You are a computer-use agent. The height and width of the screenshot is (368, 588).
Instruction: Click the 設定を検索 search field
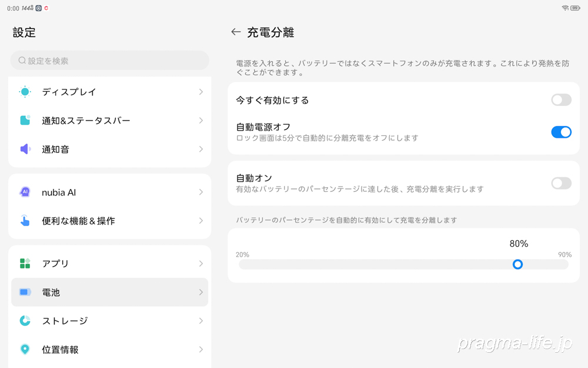(109, 61)
